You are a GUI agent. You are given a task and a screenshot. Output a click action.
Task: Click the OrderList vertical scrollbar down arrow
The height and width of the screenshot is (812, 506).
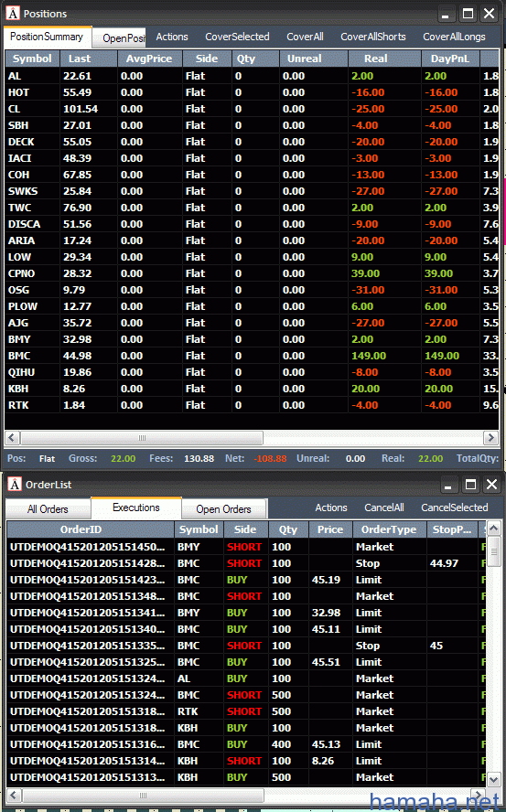494,778
